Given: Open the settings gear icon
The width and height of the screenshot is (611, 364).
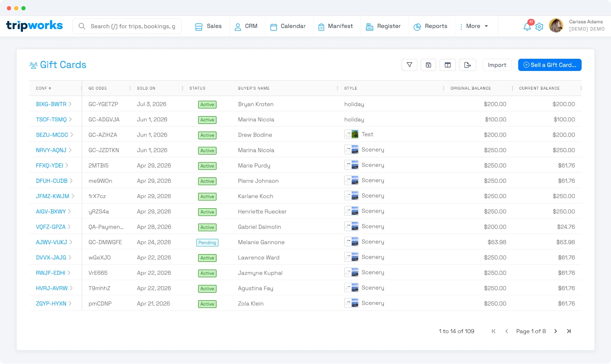Looking at the screenshot, I should click(x=539, y=27).
